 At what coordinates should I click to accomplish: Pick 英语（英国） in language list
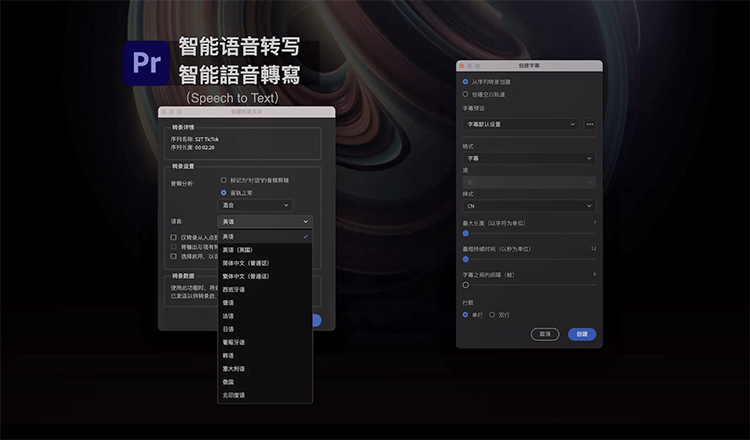(265, 250)
